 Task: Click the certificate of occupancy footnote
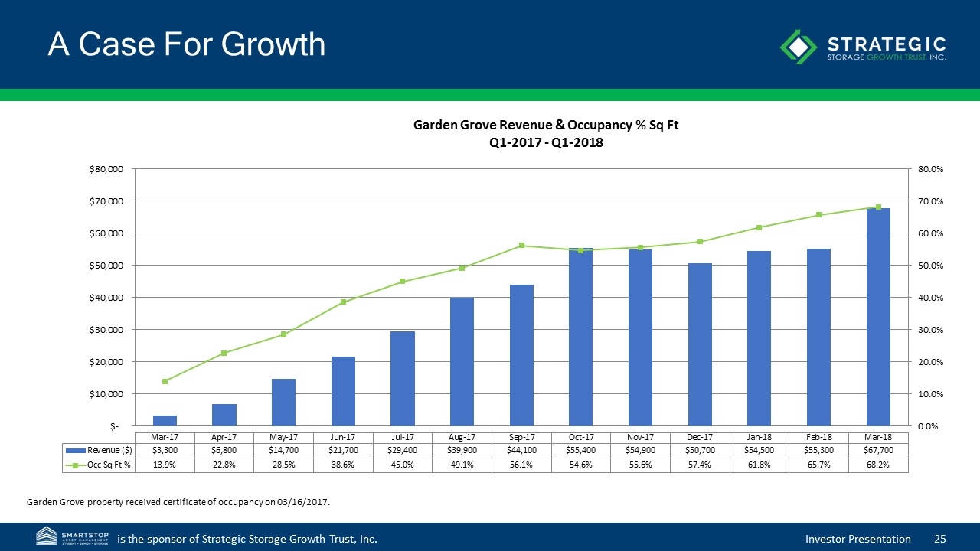click(178, 502)
